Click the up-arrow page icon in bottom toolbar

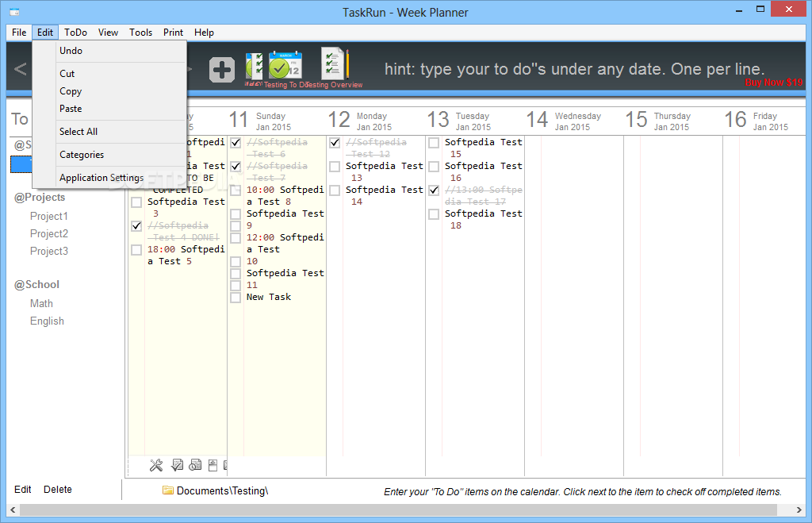pos(213,465)
